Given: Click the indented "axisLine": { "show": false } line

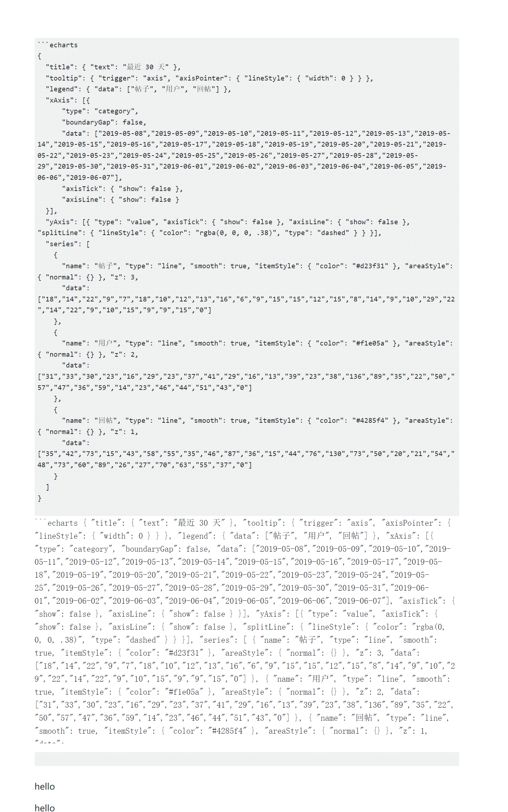Looking at the screenshot, I should point(120,199).
